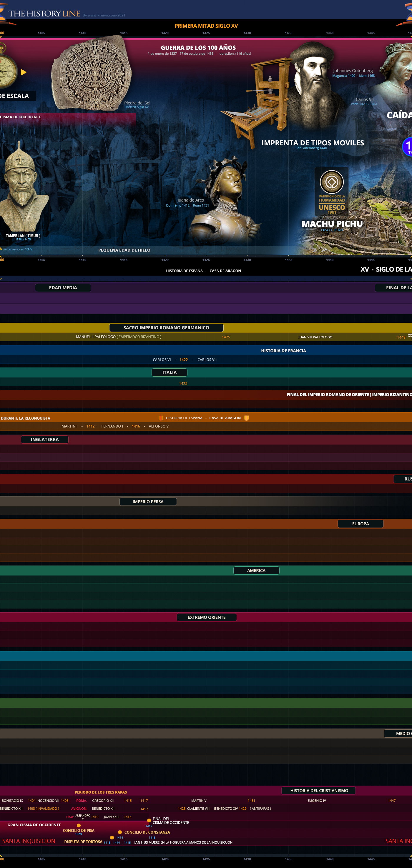This screenshot has height=868, width=412.
Task: Click the orange dot beside Final del Cisma de Occidente
Action: click(149, 821)
